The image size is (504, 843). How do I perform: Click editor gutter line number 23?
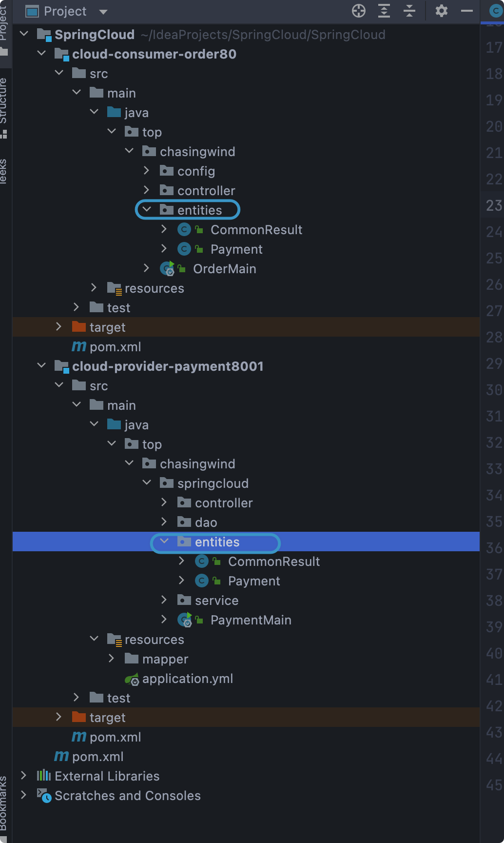pyautogui.click(x=494, y=205)
